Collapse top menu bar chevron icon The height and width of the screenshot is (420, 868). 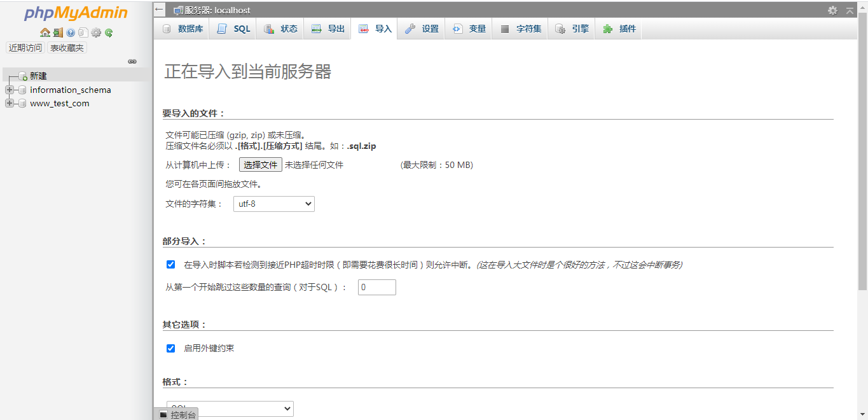click(x=850, y=10)
